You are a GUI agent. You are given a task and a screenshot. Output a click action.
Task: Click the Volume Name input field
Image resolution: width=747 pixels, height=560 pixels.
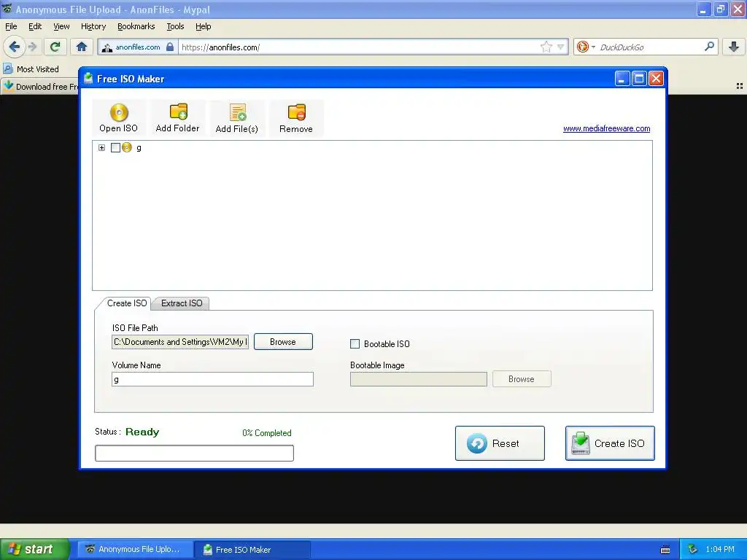[x=212, y=379]
